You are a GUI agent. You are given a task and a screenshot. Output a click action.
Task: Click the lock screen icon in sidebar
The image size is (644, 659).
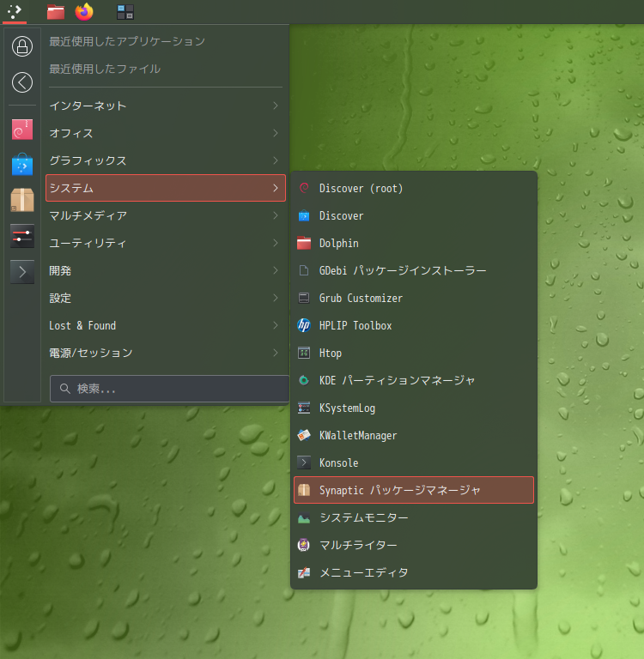(22, 46)
